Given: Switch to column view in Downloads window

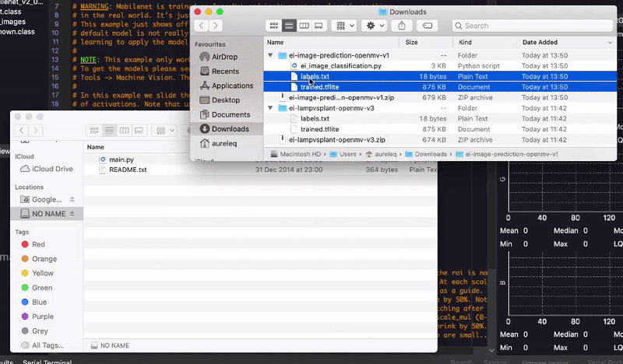Looking at the screenshot, I should [x=303, y=26].
